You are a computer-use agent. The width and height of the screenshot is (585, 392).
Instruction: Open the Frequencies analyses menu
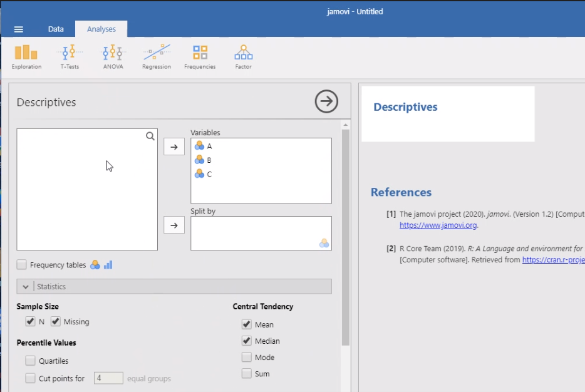pos(200,57)
